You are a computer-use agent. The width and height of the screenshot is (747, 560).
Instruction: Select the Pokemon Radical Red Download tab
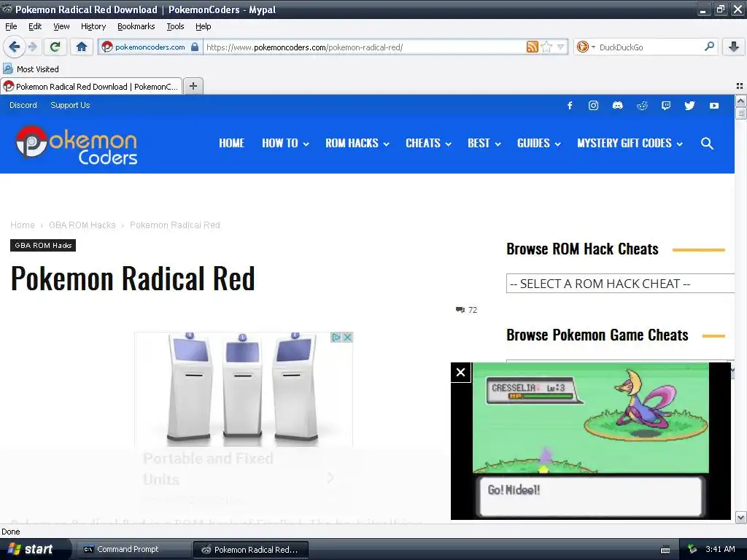click(x=91, y=86)
